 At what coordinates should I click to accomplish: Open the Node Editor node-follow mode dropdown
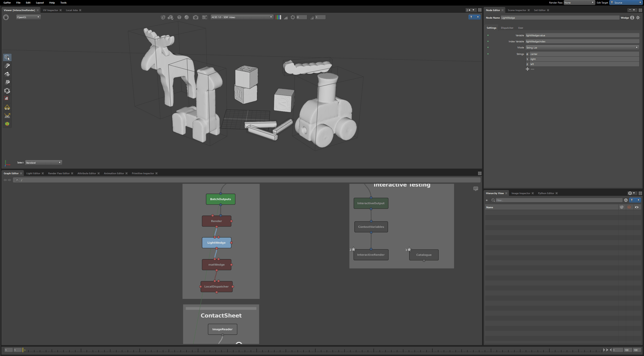pos(632,10)
